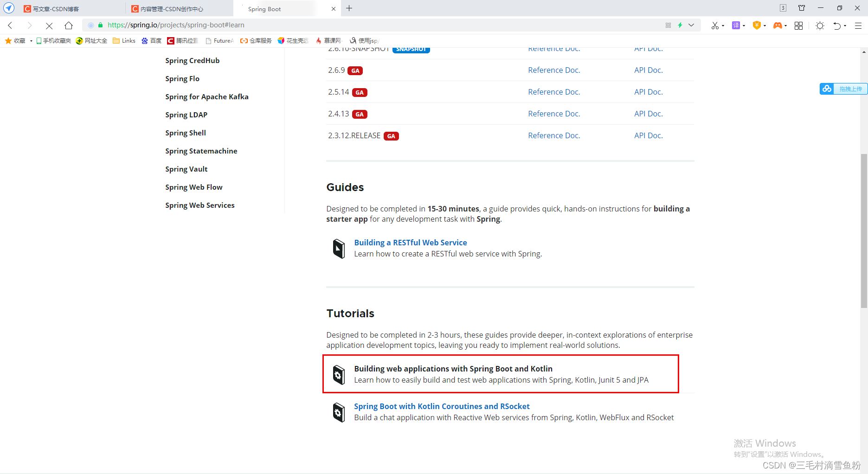Open Spring Web Flow in the sidebar
The image size is (868, 474).
(194, 187)
